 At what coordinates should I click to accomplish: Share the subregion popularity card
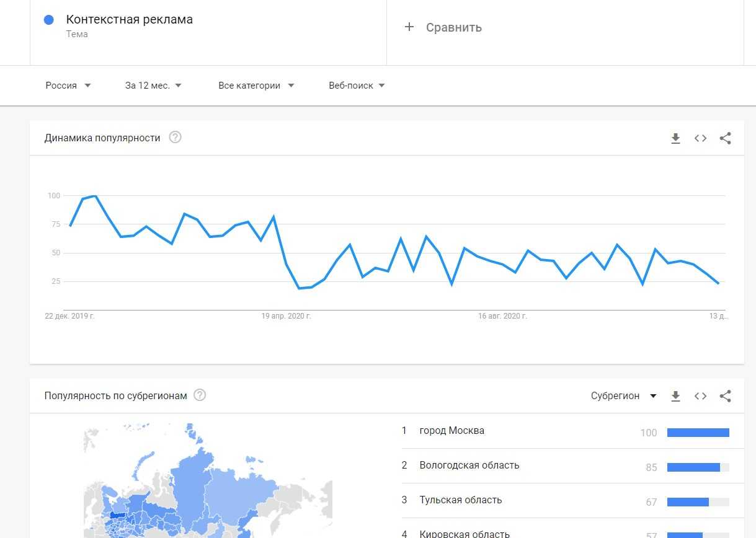point(725,396)
